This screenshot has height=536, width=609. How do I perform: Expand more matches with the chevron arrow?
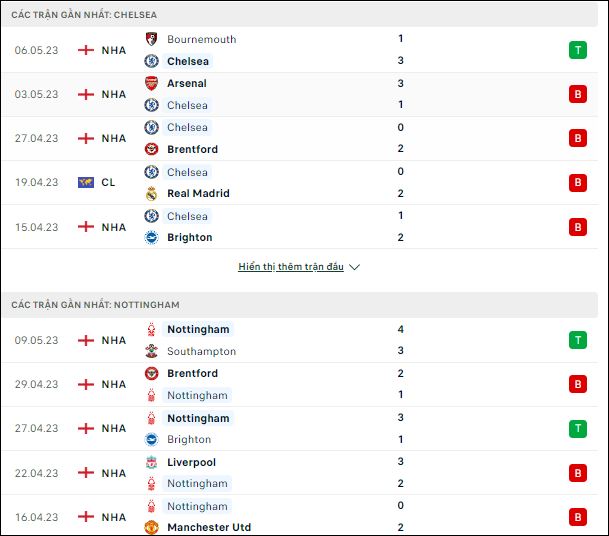[354, 267]
